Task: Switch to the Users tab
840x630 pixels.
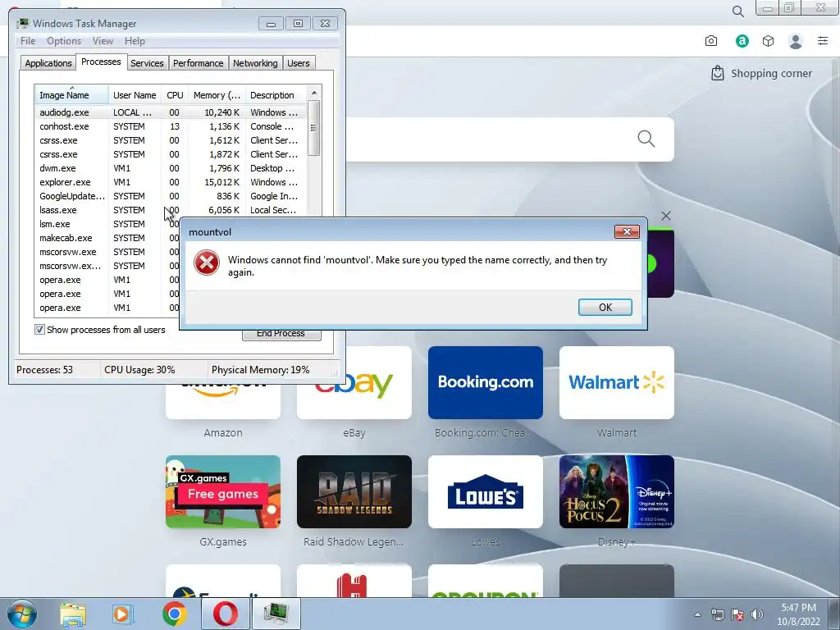Action: 298,63
